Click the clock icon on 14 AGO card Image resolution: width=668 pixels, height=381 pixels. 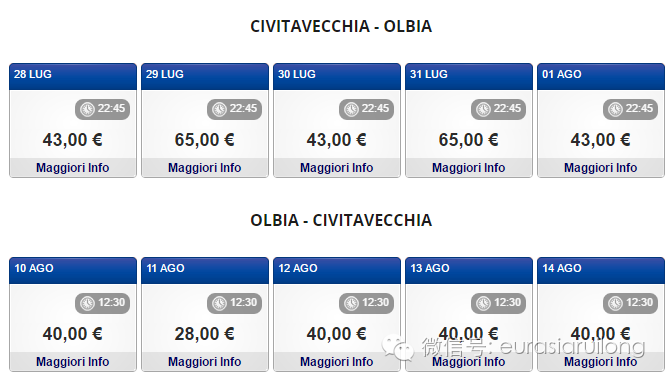(x=615, y=303)
